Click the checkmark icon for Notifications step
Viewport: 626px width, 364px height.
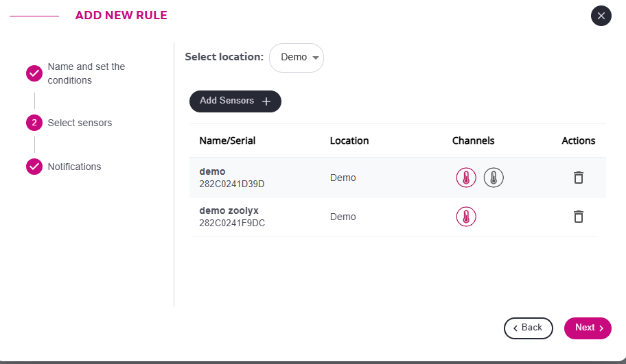pyautogui.click(x=34, y=167)
